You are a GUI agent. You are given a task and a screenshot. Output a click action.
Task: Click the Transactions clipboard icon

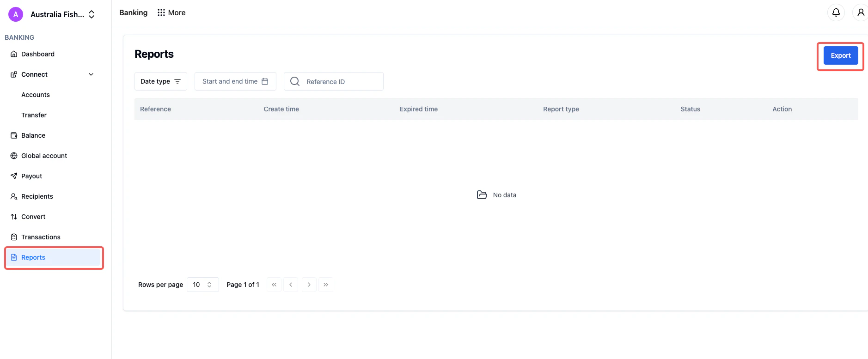pyautogui.click(x=14, y=237)
